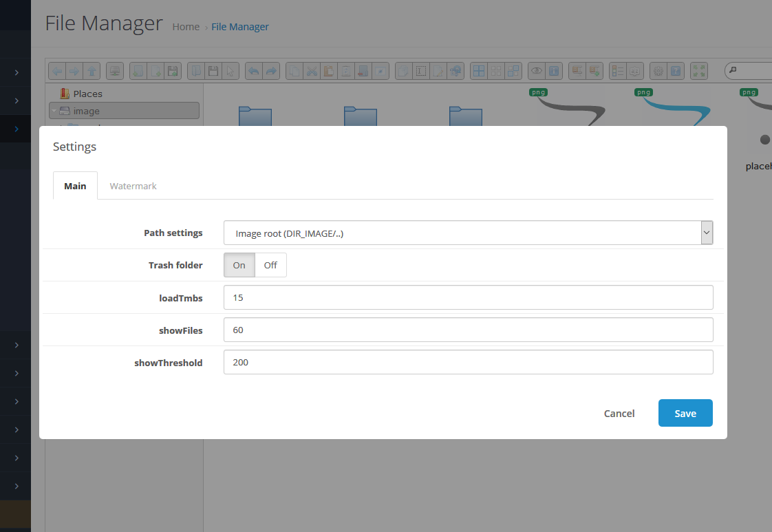Viewport: 772px width, 532px height.
Task: Click the preview eye icon
Action: [x=537, y=72]
